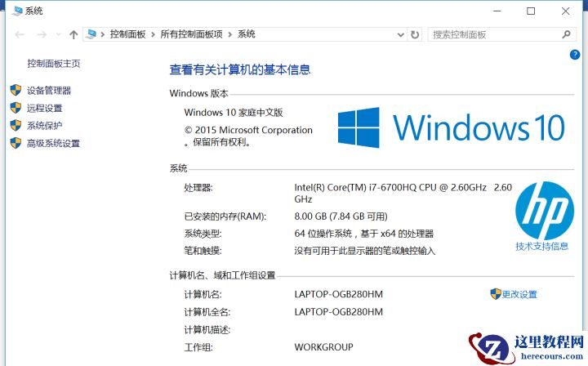Click shield icon beside 高级系统设置
This screenshot has height=366, width=588.
[x=16, y=143]
